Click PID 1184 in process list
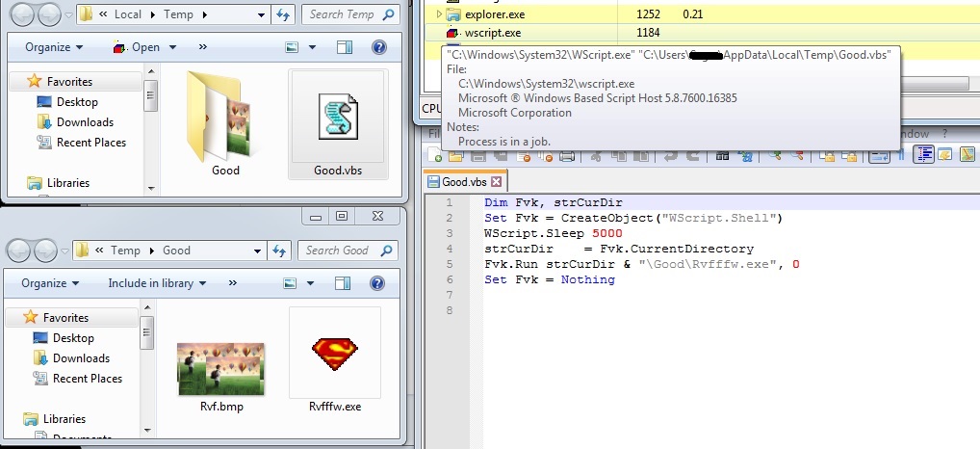 [648, 33]
